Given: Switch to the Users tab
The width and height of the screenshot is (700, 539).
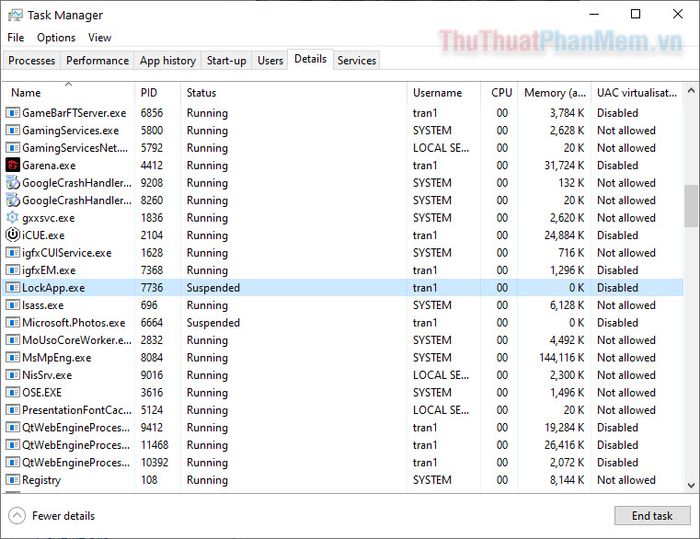Looking at the screenshot, I should coord(270,60).
